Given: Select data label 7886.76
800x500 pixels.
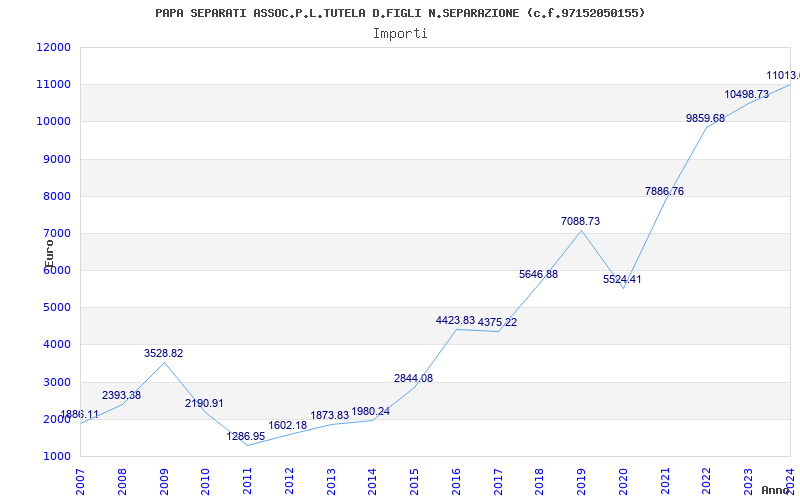Looking at the screenshot, I should click(x=664, y=191).
